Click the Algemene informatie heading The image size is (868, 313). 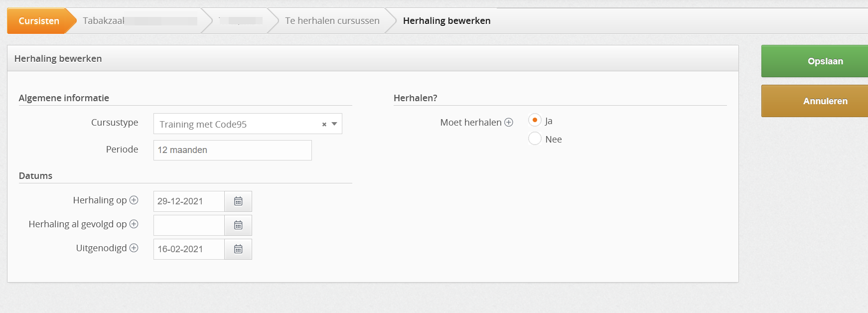[64, 98]
